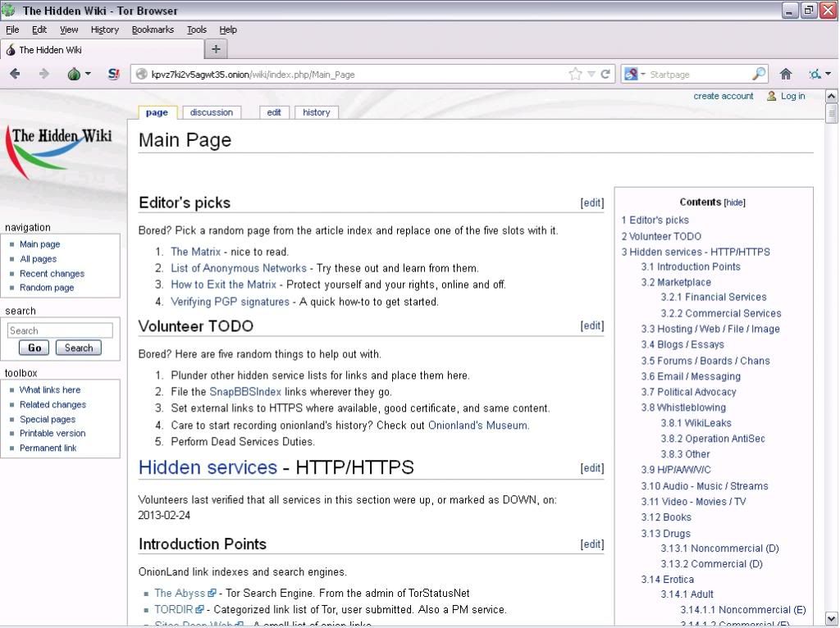Open Recent changes link
The height and width of the screenshot is (628, 840).
(x=52, y=274)
